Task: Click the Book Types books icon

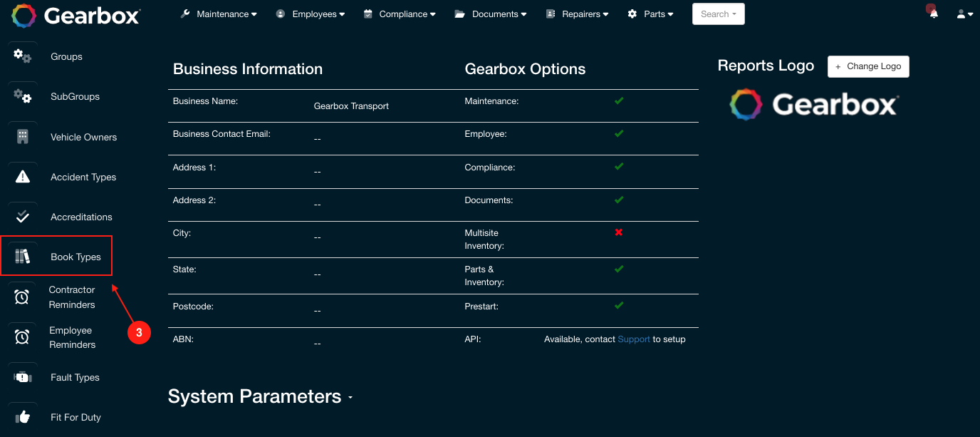Action: pos(22,257)
